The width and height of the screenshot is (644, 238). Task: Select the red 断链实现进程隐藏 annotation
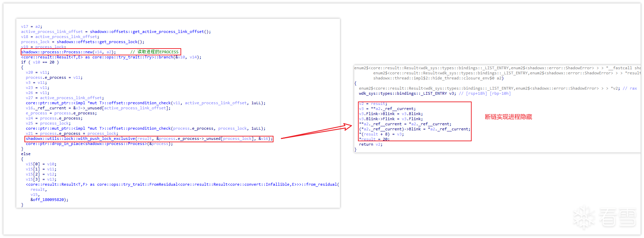508,117
